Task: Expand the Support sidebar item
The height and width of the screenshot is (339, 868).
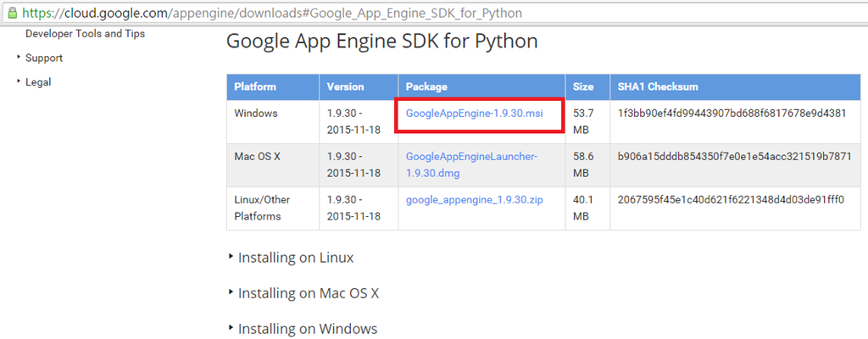Action: (x=44, y=58)
